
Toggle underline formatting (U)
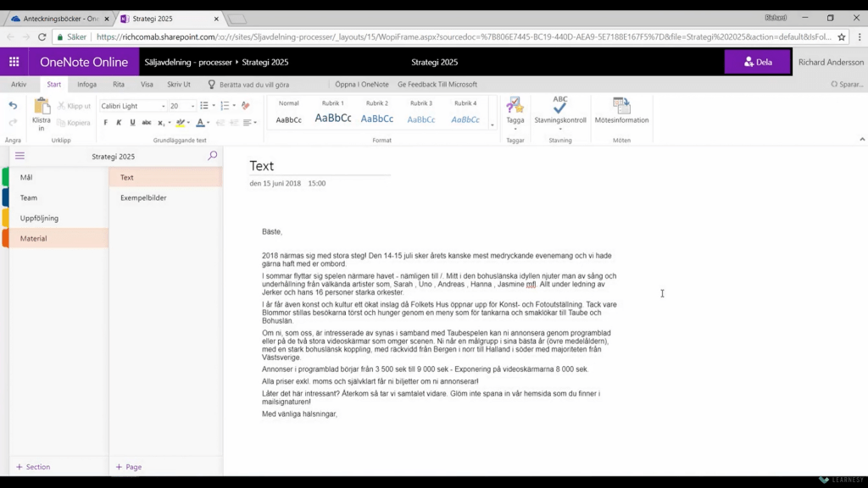[132, 123]
